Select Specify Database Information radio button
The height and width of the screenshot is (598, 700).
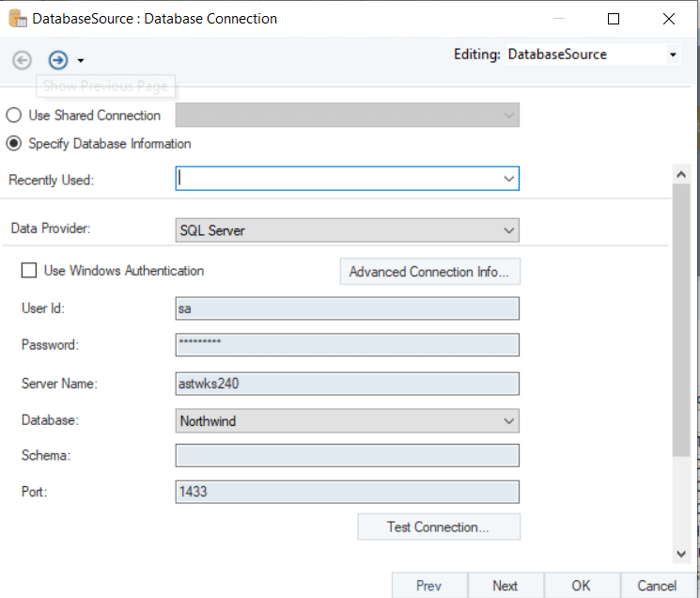(14, 144)
